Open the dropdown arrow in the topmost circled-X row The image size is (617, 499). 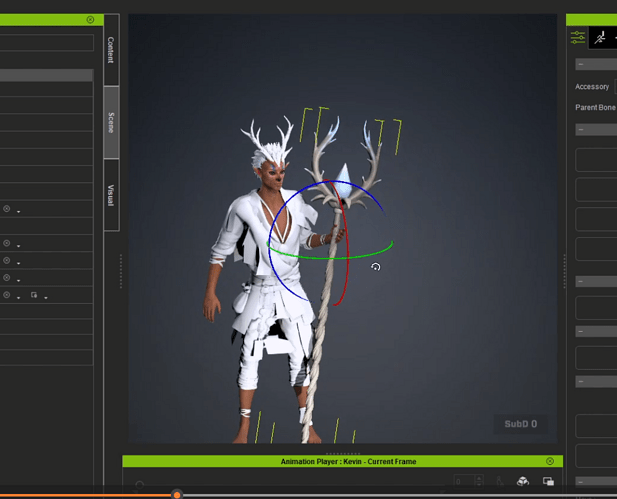point(18,211)
